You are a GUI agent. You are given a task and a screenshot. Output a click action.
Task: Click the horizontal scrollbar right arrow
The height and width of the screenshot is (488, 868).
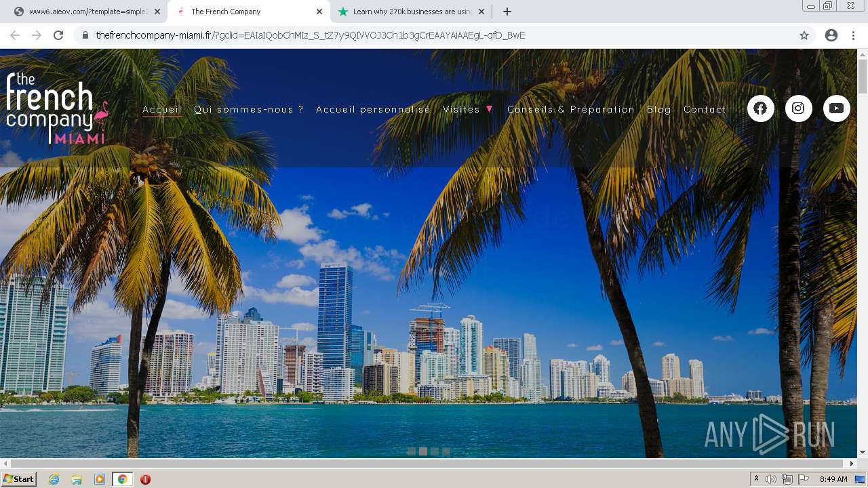tap(852, 464)
